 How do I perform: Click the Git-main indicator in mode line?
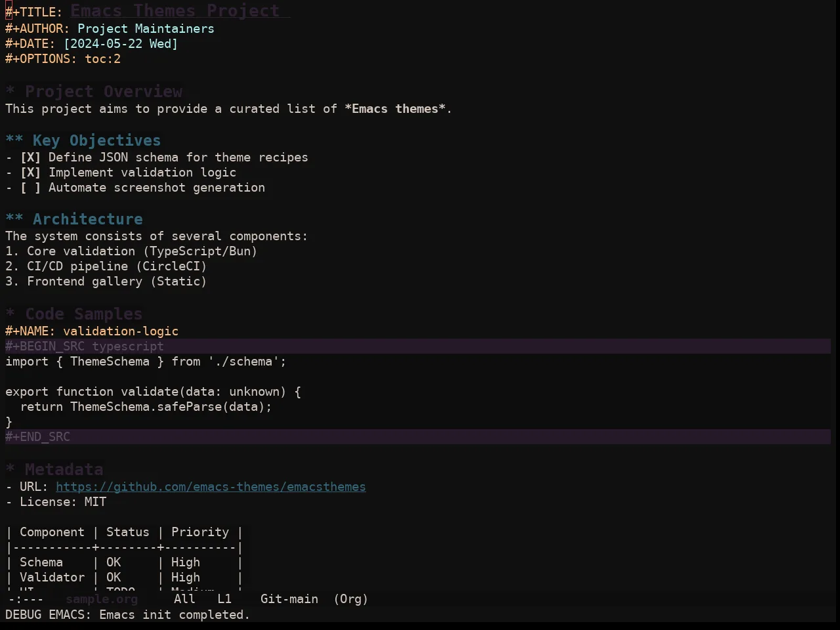click(289, 599)
